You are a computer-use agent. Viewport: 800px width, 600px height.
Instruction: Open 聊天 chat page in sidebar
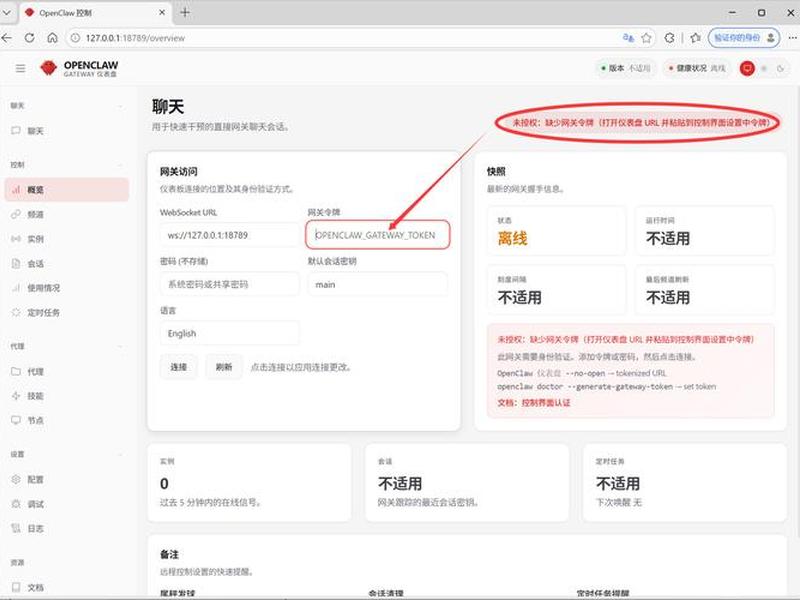66,131
